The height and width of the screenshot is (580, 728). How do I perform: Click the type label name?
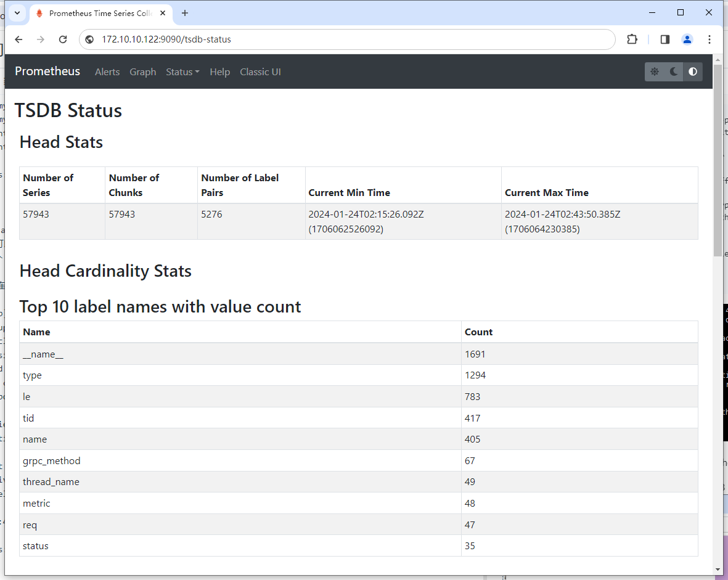coord(32,375)
